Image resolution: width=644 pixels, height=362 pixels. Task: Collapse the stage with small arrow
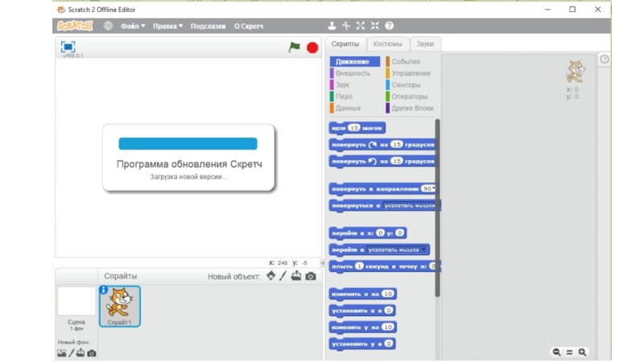(323, 263)
